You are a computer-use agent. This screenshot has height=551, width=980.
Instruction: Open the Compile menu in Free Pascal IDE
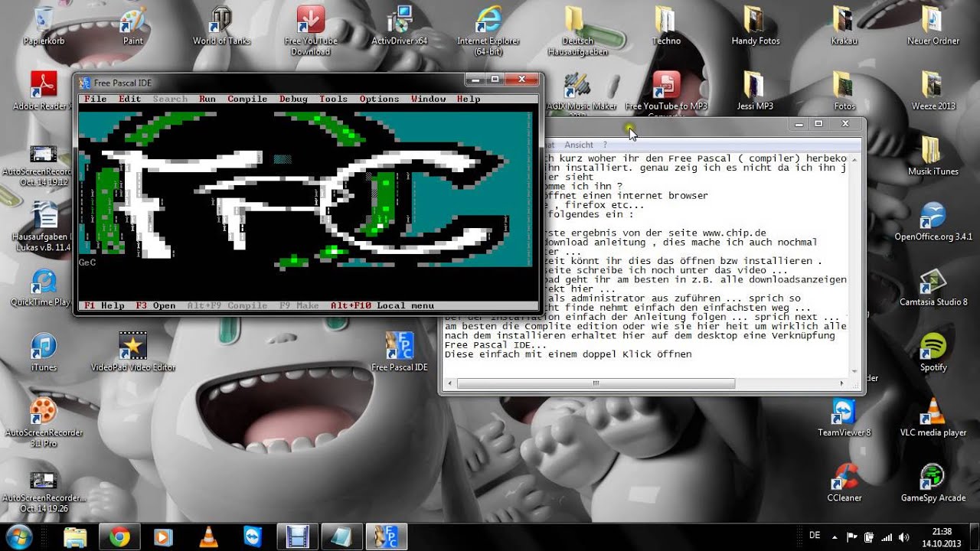[247, 99]
